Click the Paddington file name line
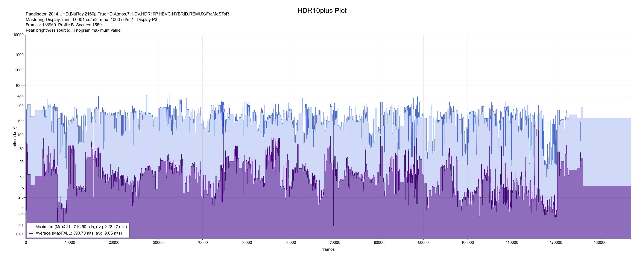This screenshot has width=644, height=258. click(127, 14)
